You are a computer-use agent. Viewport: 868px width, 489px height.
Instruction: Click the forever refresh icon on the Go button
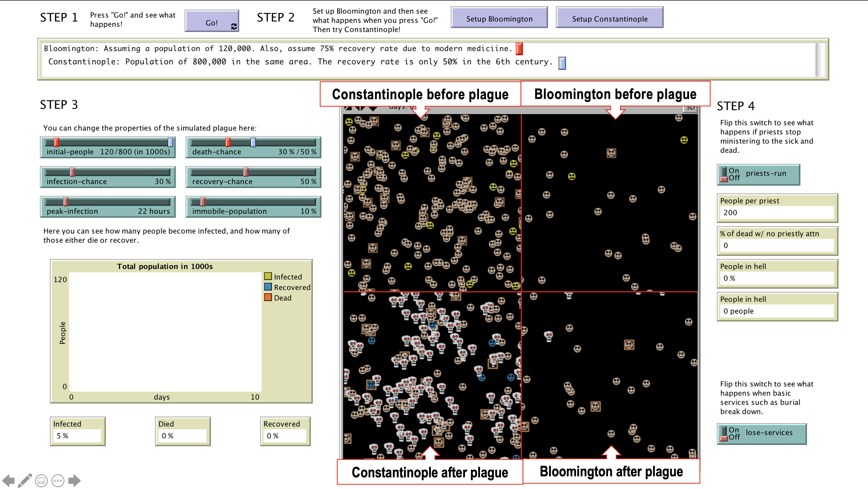point(234,27)
